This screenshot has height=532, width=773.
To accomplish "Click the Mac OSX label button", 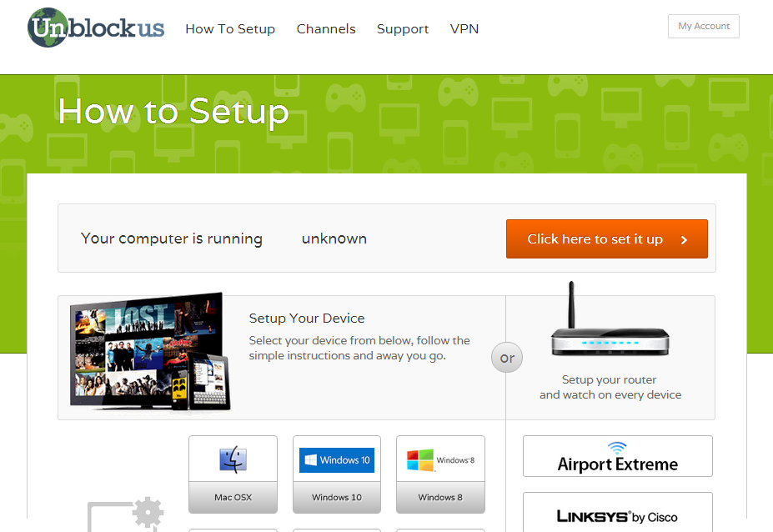I will [233, 498].
